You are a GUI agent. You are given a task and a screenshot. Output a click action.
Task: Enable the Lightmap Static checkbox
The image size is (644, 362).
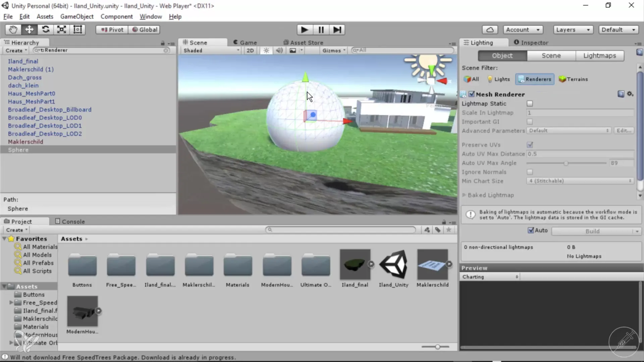click(x=530, y=104)
